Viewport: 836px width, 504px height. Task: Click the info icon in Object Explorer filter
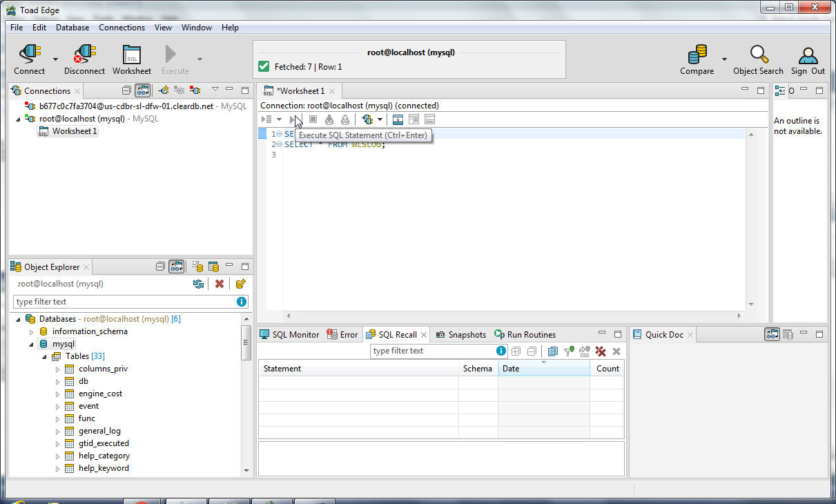click(241, 302)
